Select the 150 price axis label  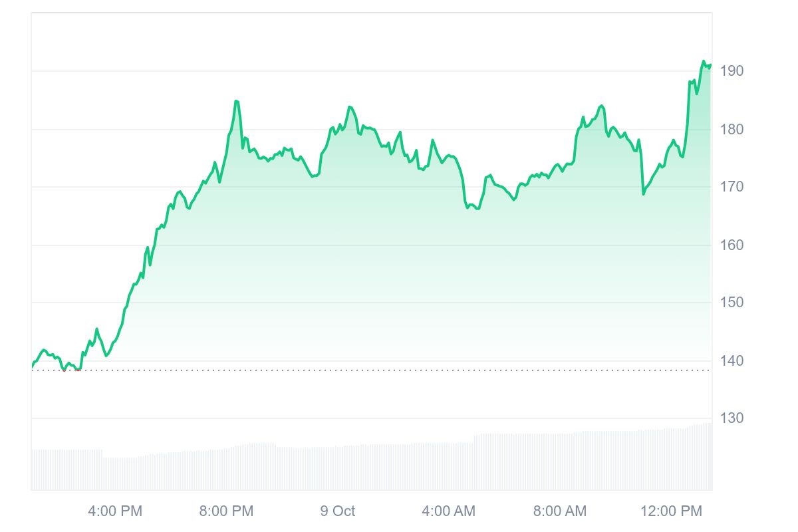click(x=730, y=303)
